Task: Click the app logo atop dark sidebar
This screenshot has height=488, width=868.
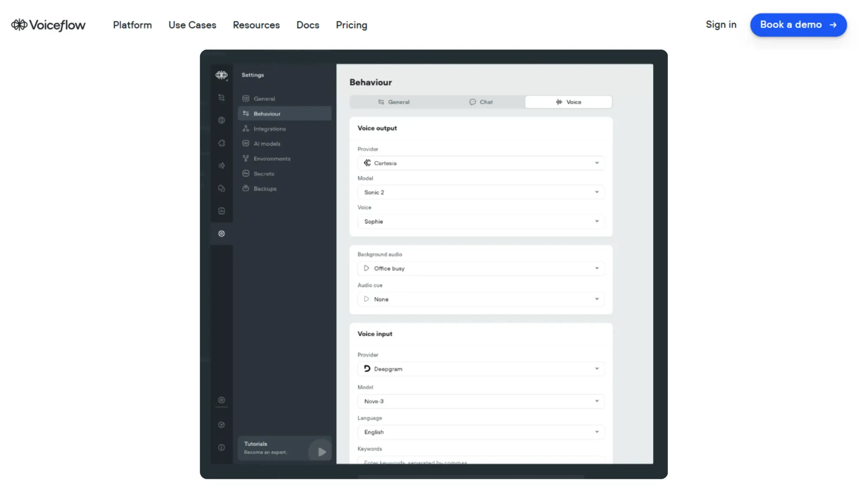Action: coord(221,75)
